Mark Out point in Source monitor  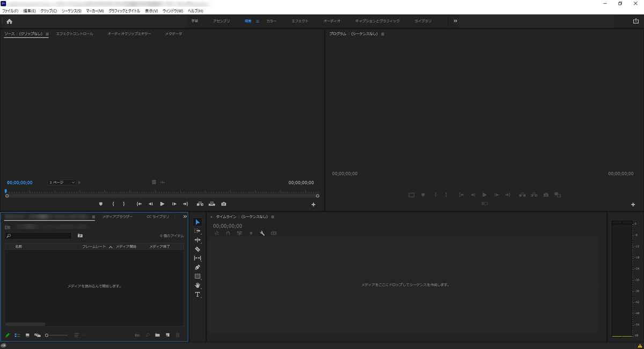pyautogui.click(x=124, y=204)
